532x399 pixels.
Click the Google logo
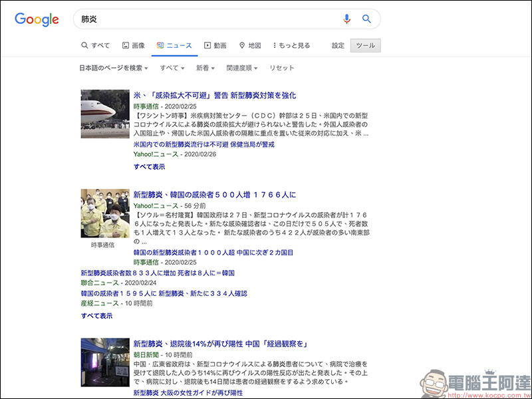point(37,19)
